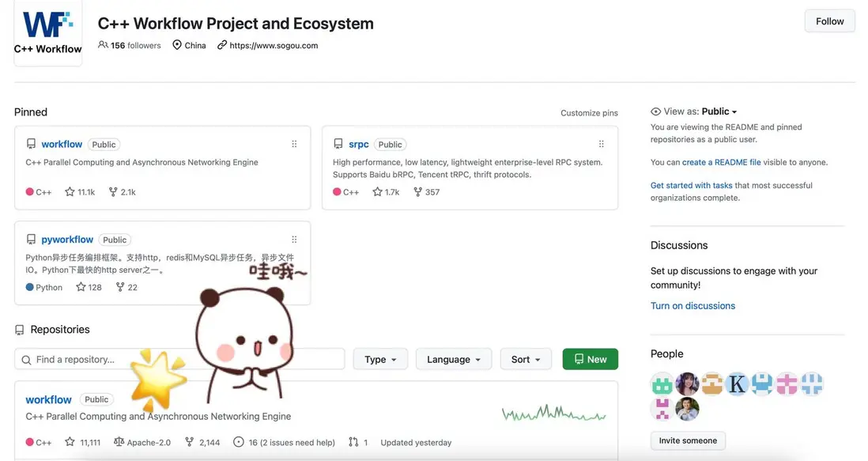Click the Repositories section book icon
Viewport: 868px width, 461px height.
(x=20, y=330)
